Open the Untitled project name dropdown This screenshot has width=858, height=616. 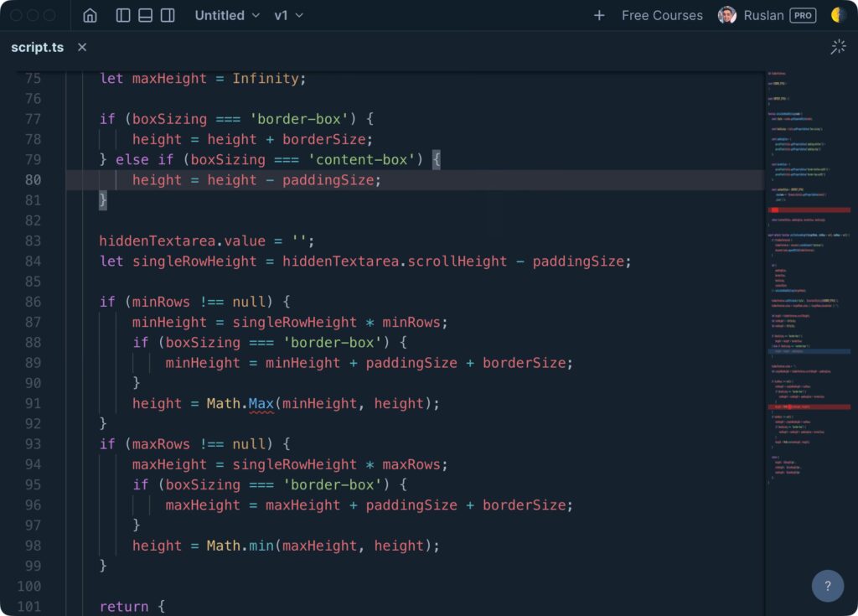[227, 15]
